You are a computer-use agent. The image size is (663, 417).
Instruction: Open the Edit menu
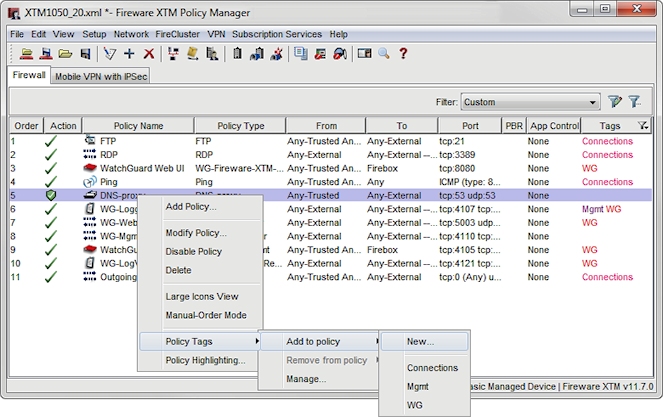click(38, 34)
